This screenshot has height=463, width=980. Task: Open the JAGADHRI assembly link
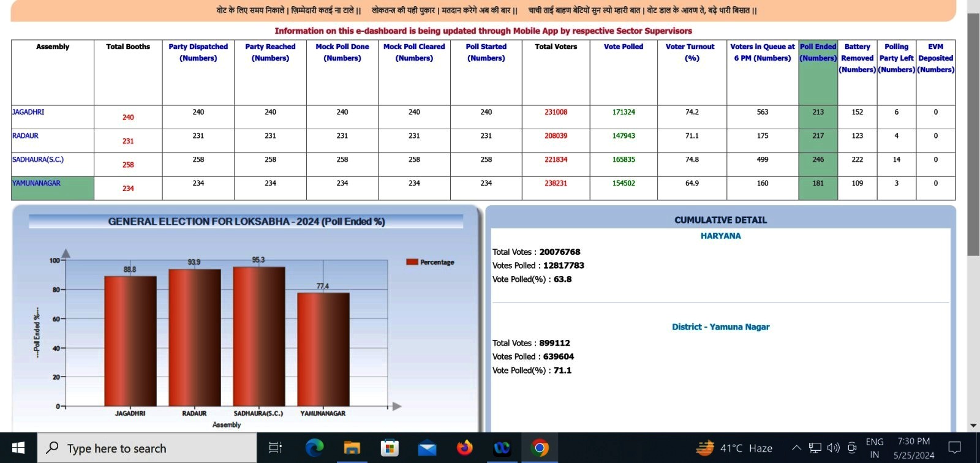click(x=28, y=112)
